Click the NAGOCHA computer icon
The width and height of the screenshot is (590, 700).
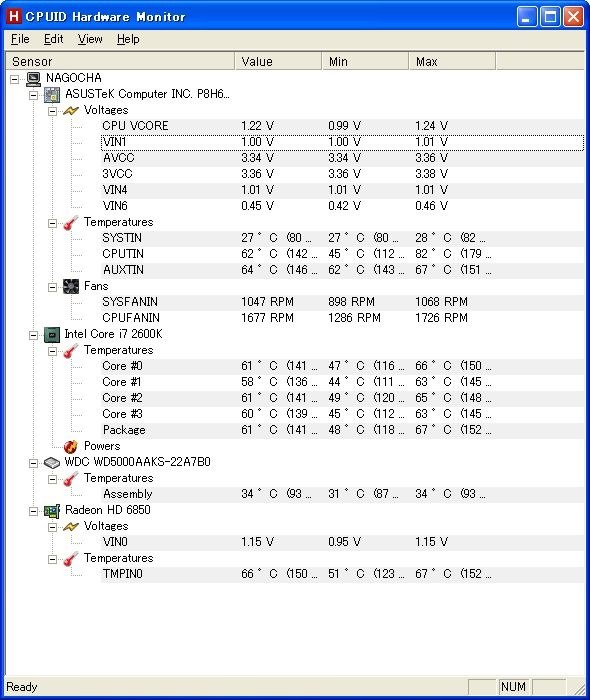[x=33, y=79]
